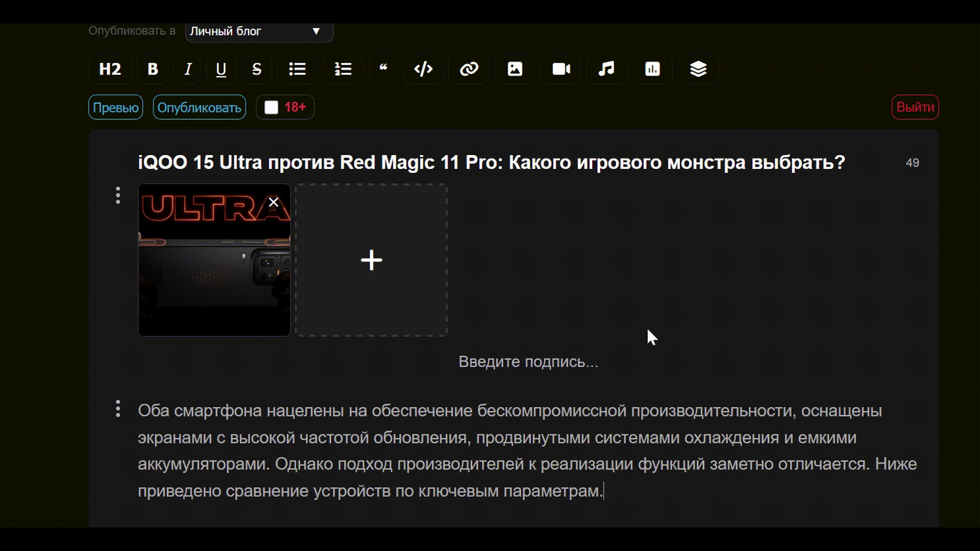Apply underline formatting
The image size is (980, 551).
click(x=221, y=69)
